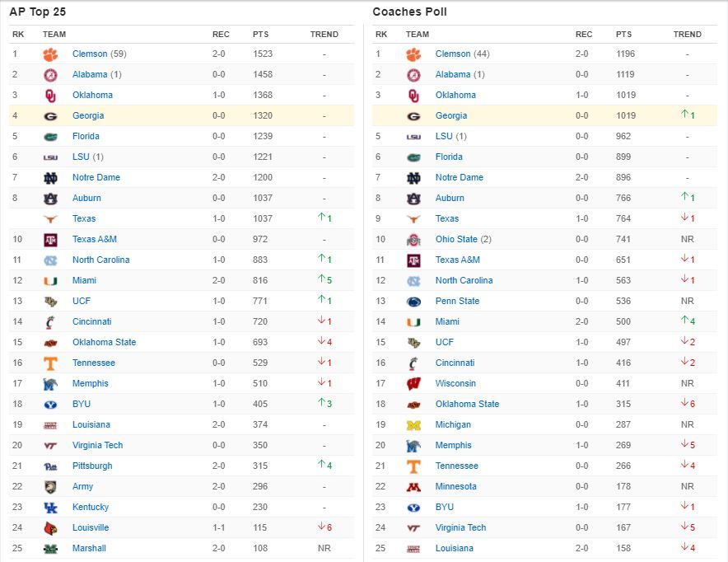Click the Ohio State logo in Coaches Poll

[413, 240]
